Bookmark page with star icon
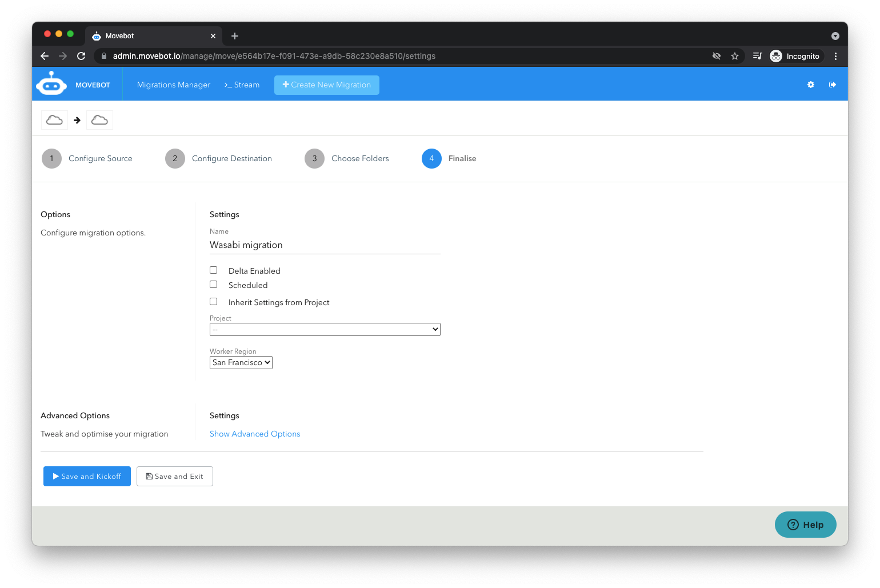This screenshot has height=588, width=880. pos(735,56)
